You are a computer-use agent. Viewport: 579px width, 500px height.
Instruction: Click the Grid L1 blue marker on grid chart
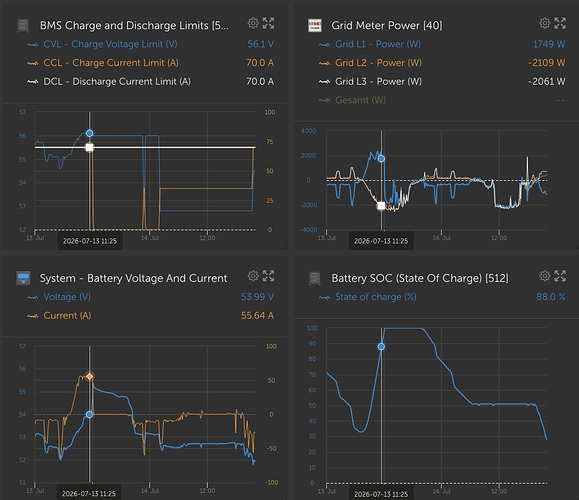tap(381, 158)
